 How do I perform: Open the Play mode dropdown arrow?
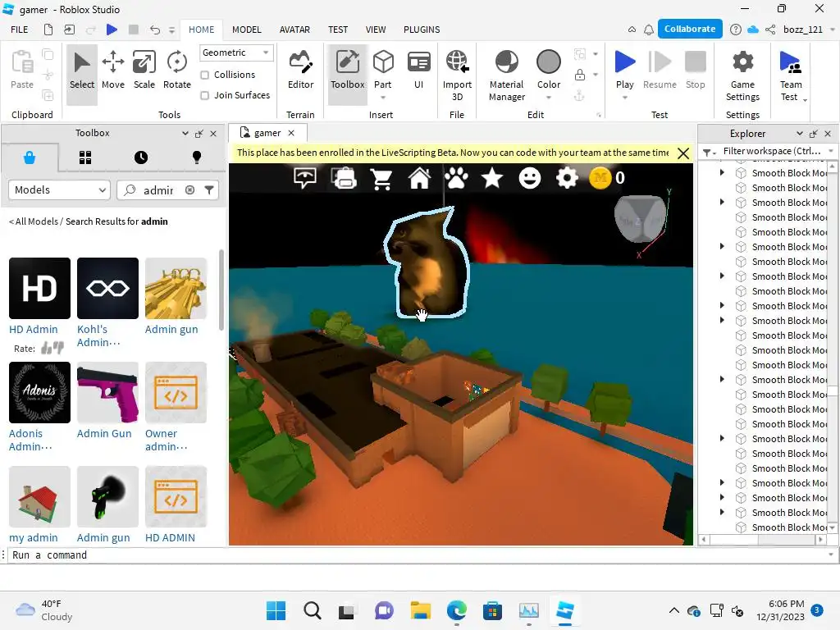pos(624,98)
